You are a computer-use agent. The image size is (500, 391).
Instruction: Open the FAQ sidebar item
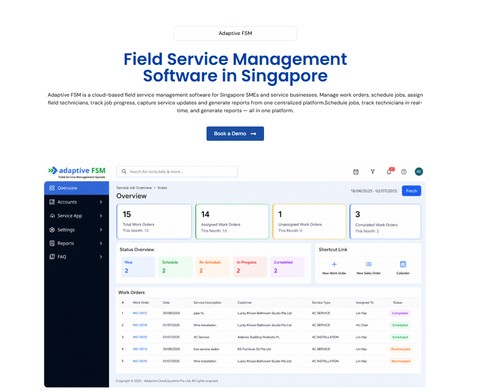77,257
